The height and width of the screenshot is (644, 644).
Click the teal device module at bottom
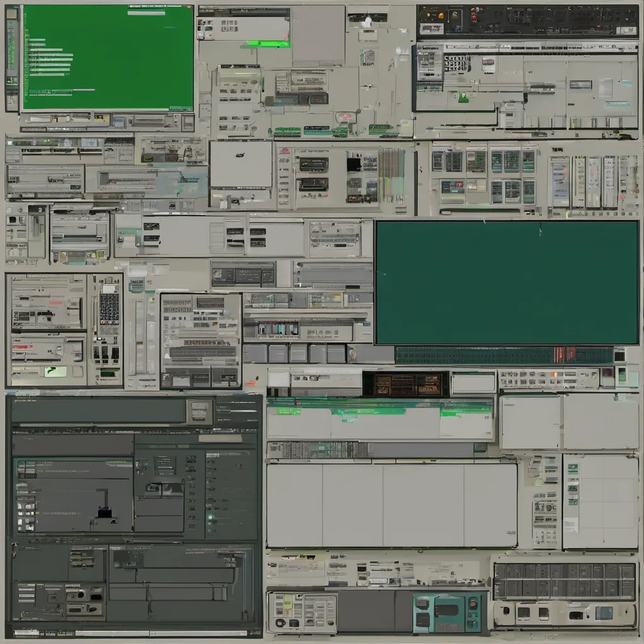[x=447, y=613]
